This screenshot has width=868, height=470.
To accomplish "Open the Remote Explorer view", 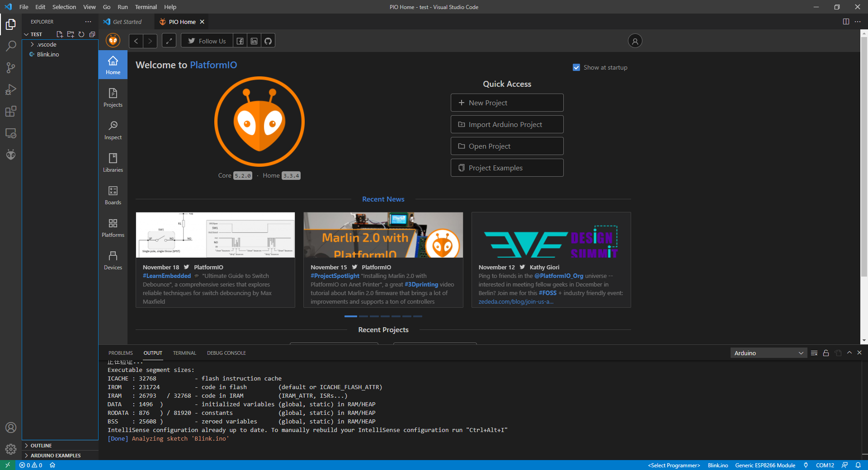I will (11, 133).
